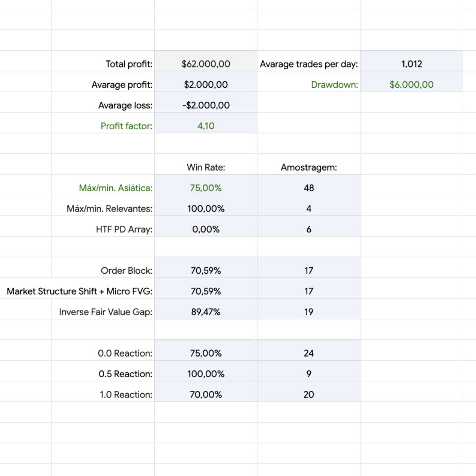This screenshot has width=476, height=476.
Task: Select HTF PD Array win rate 0,00%
Action: 206,230
